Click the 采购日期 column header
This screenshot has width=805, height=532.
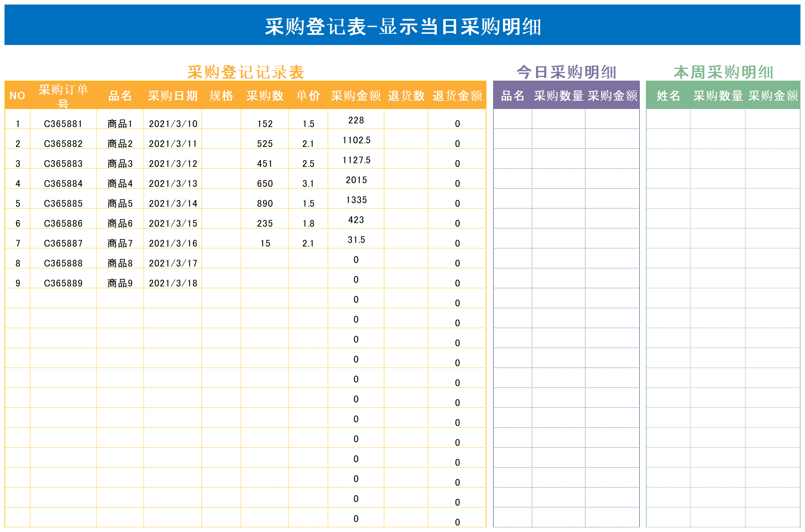coord(173,95)
